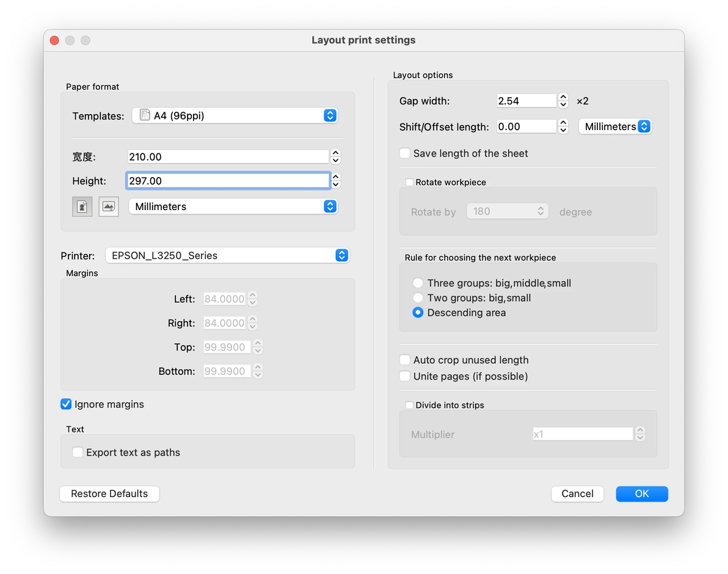Enable Export text as paths
The height and width of the screenshot is (574, 728).
click(78, 452)
